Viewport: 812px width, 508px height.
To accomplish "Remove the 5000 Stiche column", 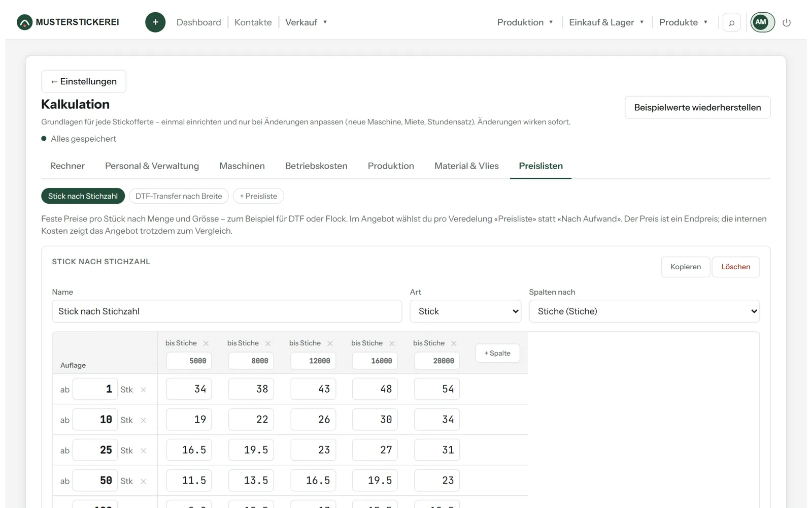I will [206, 343].
